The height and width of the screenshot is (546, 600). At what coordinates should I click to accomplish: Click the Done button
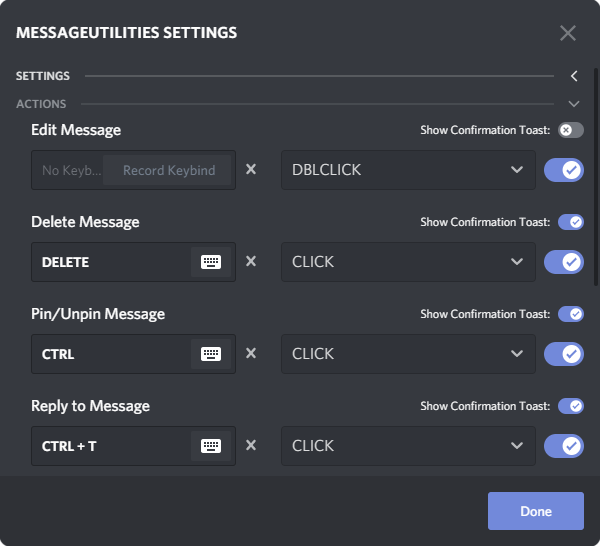[x=536, y=511]
